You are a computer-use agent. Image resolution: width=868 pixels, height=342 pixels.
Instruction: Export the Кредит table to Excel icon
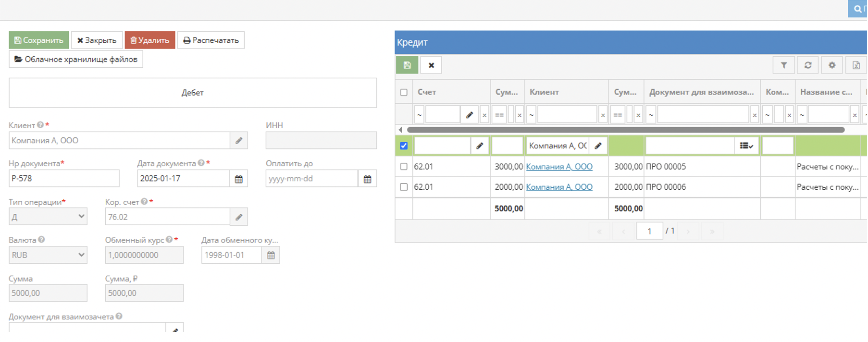pos(856,65)
